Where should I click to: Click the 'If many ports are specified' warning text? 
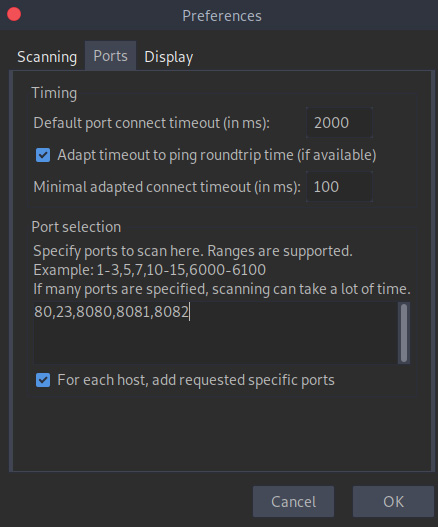pyautogui.click(x=222, y=289)
